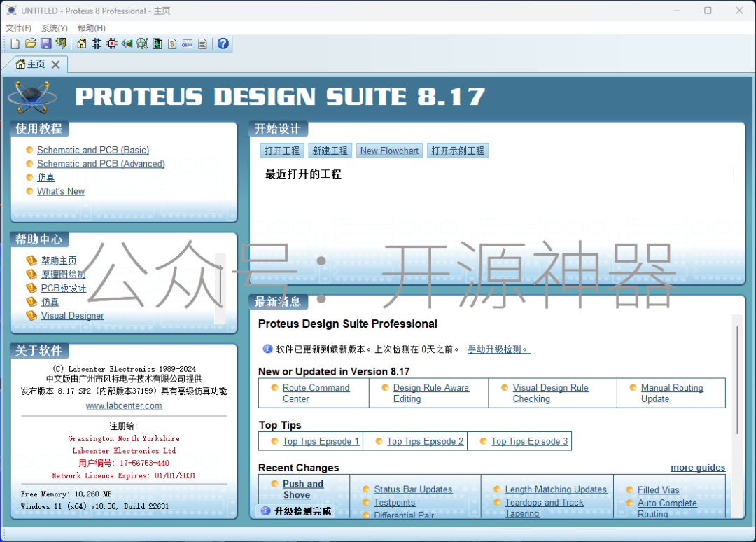Image resolution: width=756 pixels, height=542 pixels.
Task: Open Schematic Capture from the toolbar
Action: [97, 44]
